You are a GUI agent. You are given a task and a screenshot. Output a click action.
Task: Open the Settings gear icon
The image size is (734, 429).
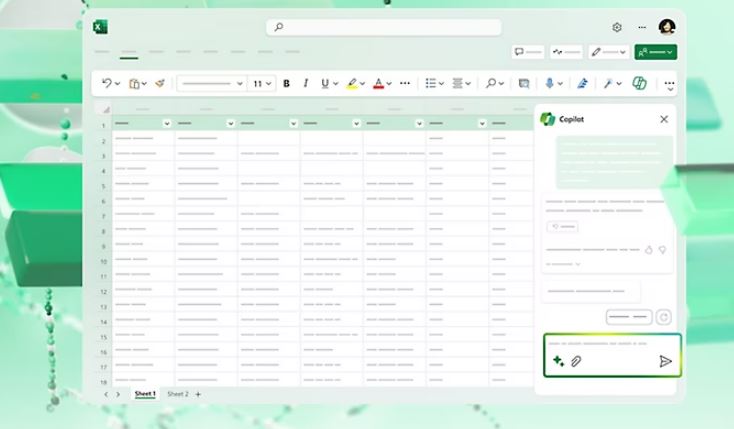coord(617,27)
